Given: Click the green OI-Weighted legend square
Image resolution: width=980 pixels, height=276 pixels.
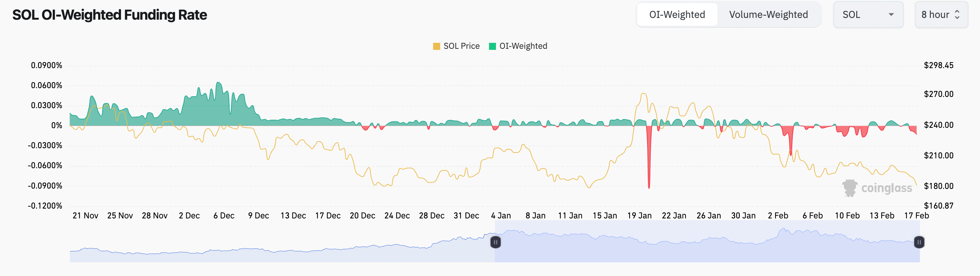Looking at the screenshot, I should click(492, 46).
